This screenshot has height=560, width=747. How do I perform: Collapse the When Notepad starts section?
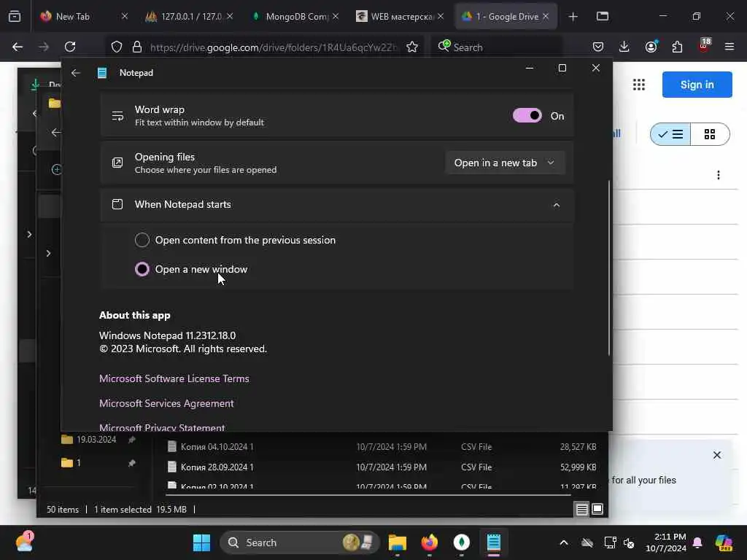click(x=557, y=205)
